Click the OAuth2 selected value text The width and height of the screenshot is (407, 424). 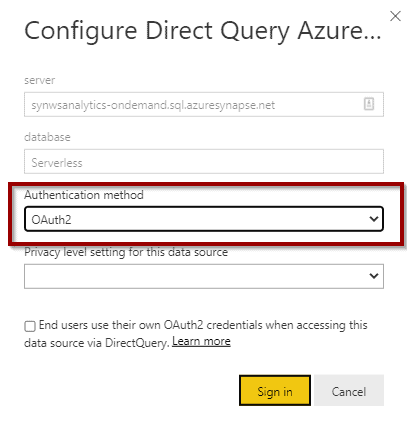pyautogui.click(x=51, y=220)
